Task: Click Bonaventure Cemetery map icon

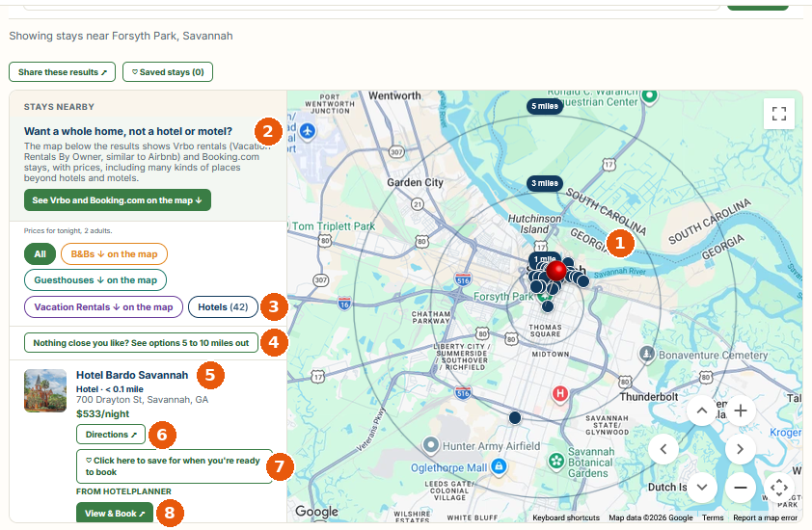Action: click(x=646, y=355)
